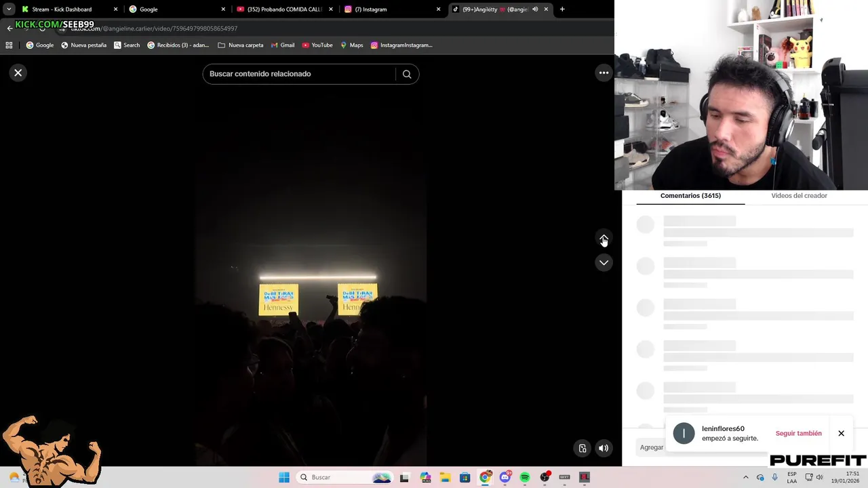The width and height of the screenshot is (868, 488).
Task: Open the system volume tray icon
Action: click(x=819, y=477)
